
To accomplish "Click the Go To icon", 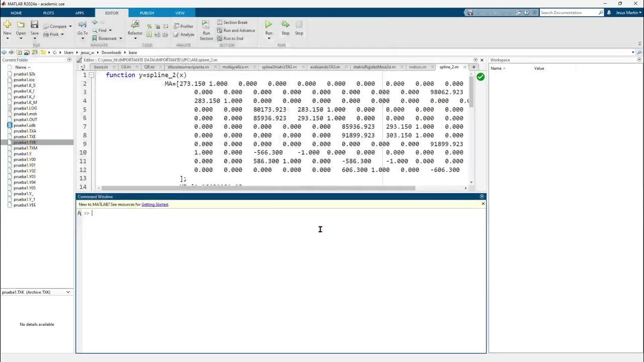I will (x=83, y=24).
